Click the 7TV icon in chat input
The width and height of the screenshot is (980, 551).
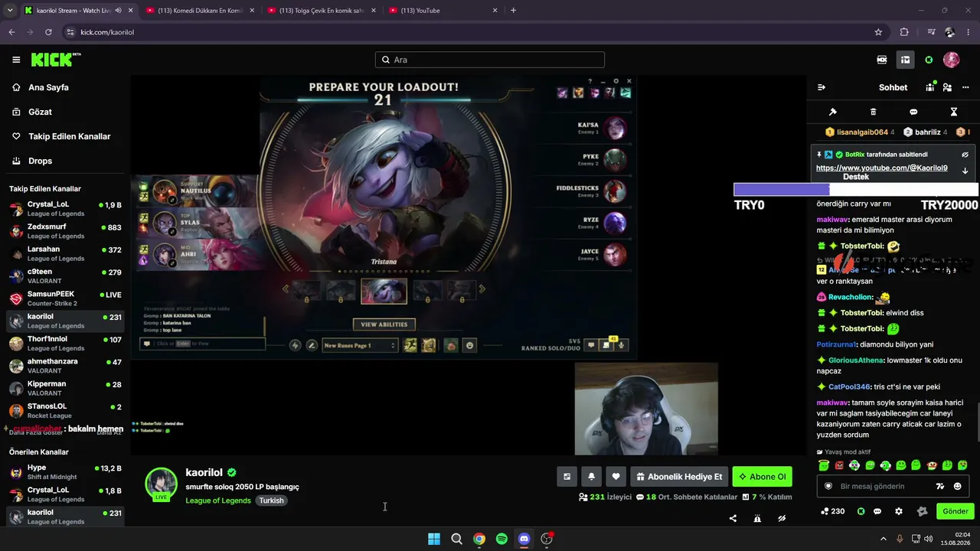click(940, 486)
